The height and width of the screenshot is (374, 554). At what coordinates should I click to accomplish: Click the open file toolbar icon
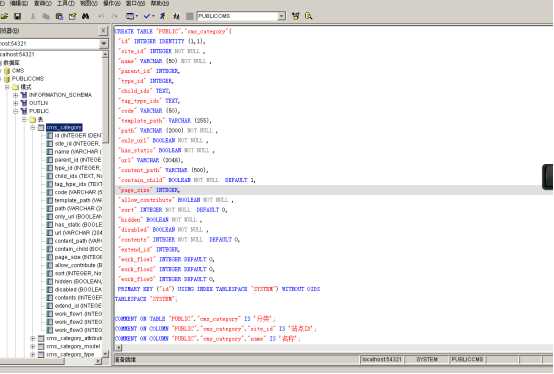4,16
